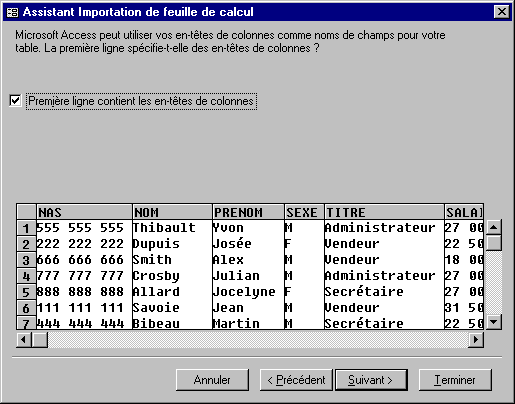
Task: Click the horizontal scrollbar left arrow
Action: tap(24, 340)
